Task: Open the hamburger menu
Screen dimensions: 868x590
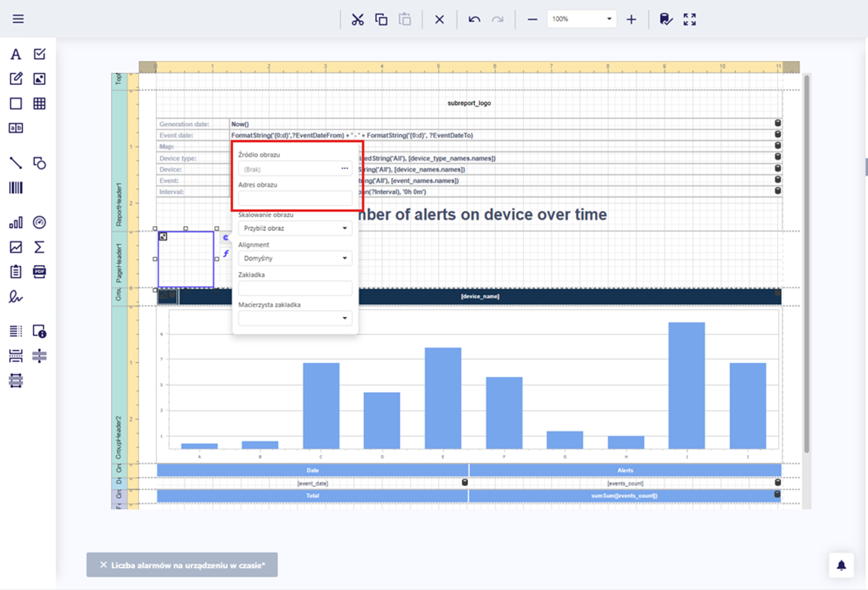Action: (x=18, y=19)
